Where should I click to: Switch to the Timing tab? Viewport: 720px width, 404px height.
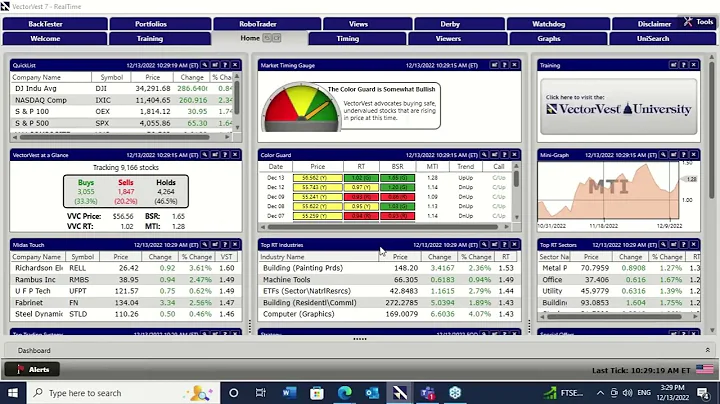pyautogui.click(x=357, y=39)
